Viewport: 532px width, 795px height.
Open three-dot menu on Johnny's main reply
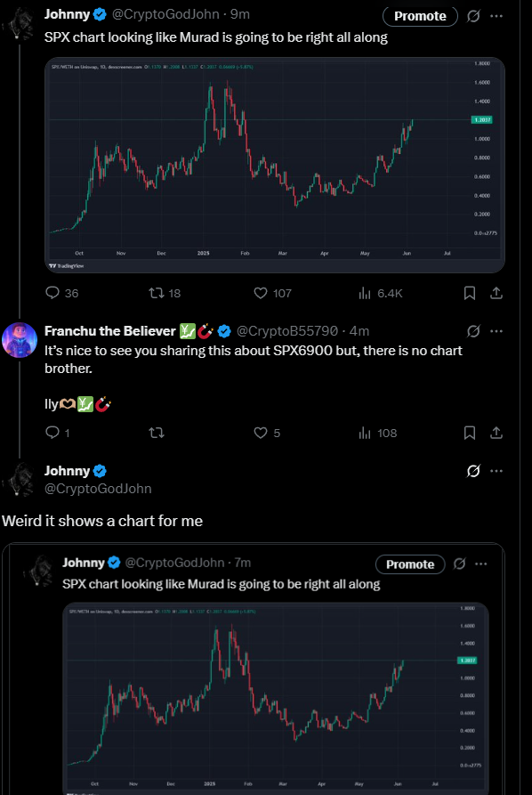496,471
